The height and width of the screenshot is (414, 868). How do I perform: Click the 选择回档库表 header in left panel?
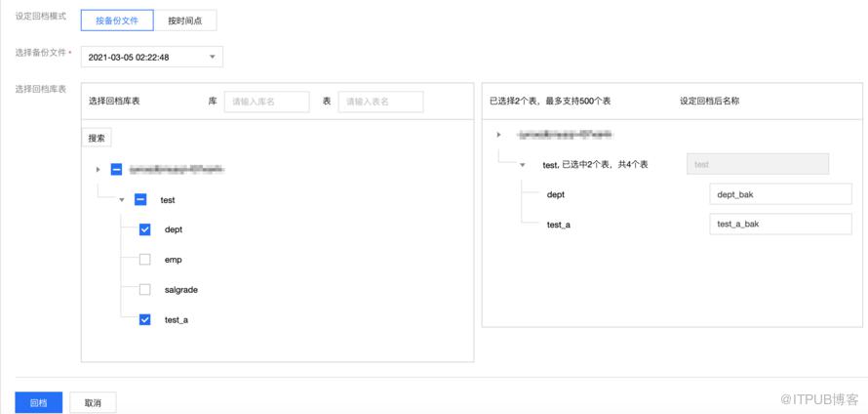coord(114,102)
